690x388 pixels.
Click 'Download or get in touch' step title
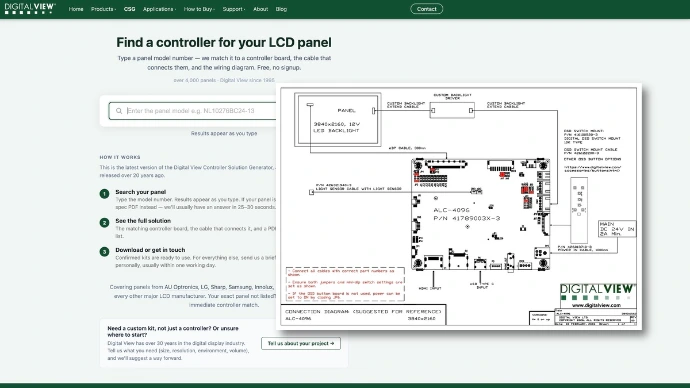[x=150, y=250]
